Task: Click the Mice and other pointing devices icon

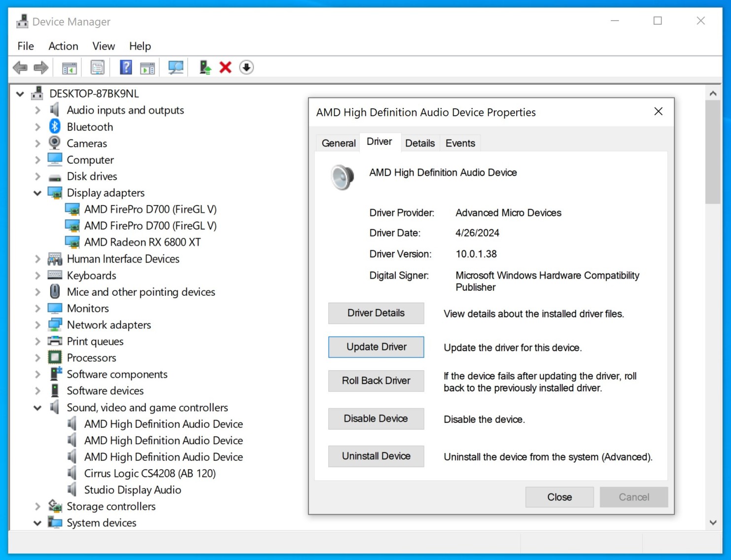Action: click(x=55, y=291)
